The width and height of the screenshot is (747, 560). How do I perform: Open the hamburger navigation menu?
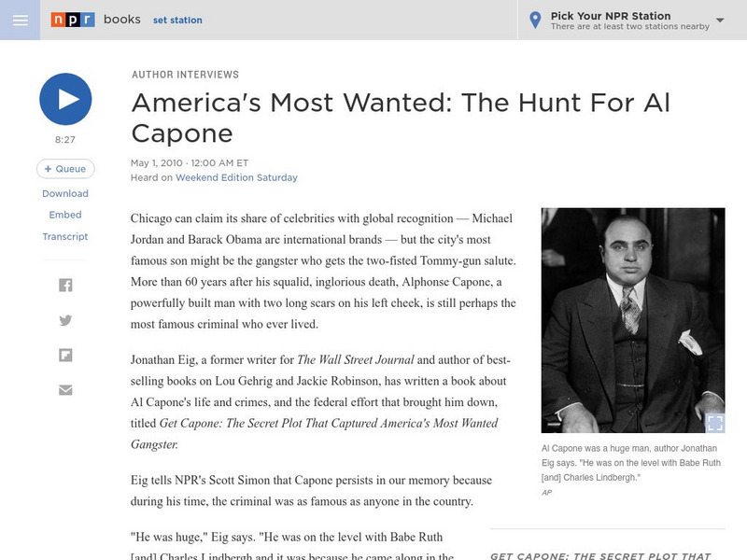tap(20, 20)
